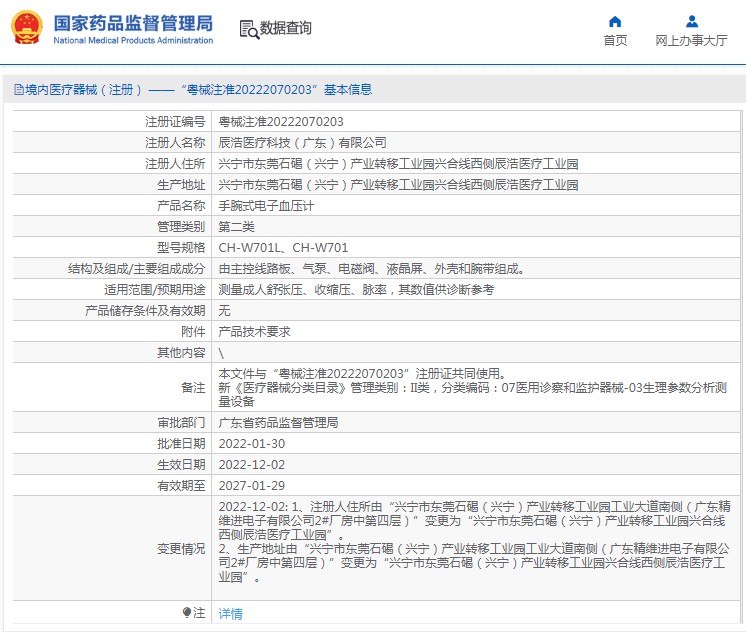Viewport: 746px width, 632px height.
Task: Click the 有效期至 label
Action: pos(181,485)
